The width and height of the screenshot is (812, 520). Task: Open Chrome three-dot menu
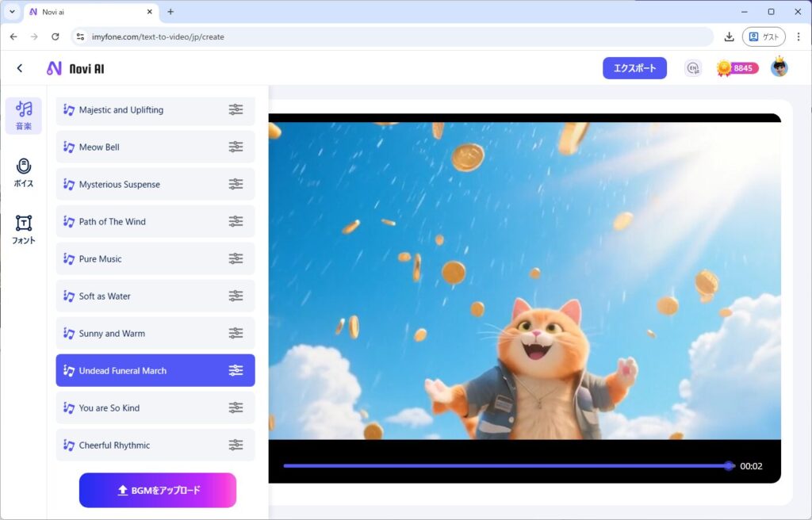798,36
